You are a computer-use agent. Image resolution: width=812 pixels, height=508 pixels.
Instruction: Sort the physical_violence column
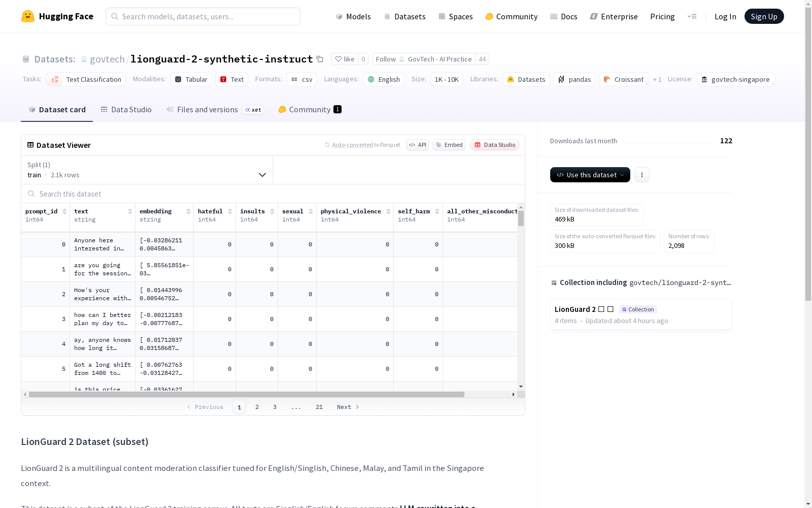tap(388, 211)
